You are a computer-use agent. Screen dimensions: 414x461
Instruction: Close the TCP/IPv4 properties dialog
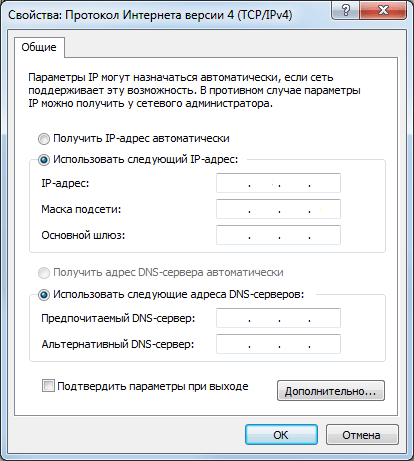[x=383, y=11]
